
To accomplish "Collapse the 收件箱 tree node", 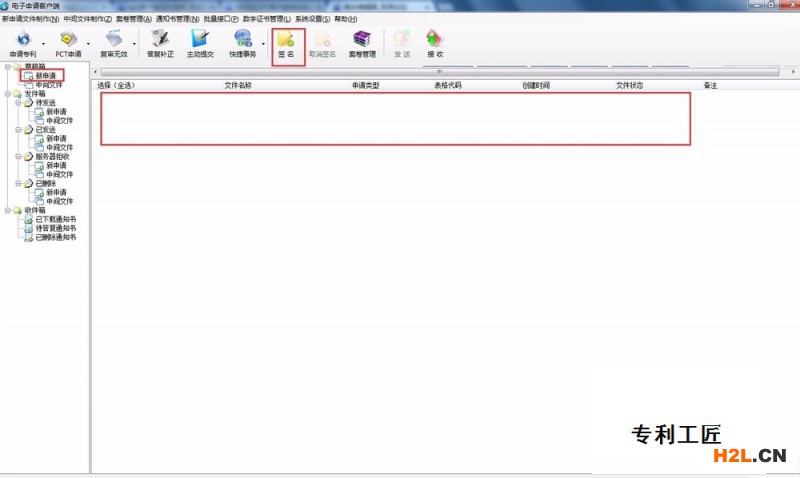I will 7,211.
